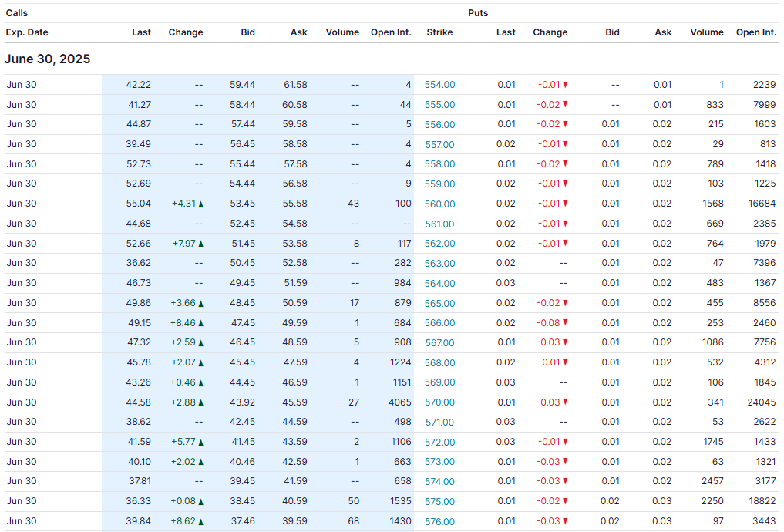Click the up arrow next to +8.46
The width and height of the screenshot is (784, 532).
(200, 323)
